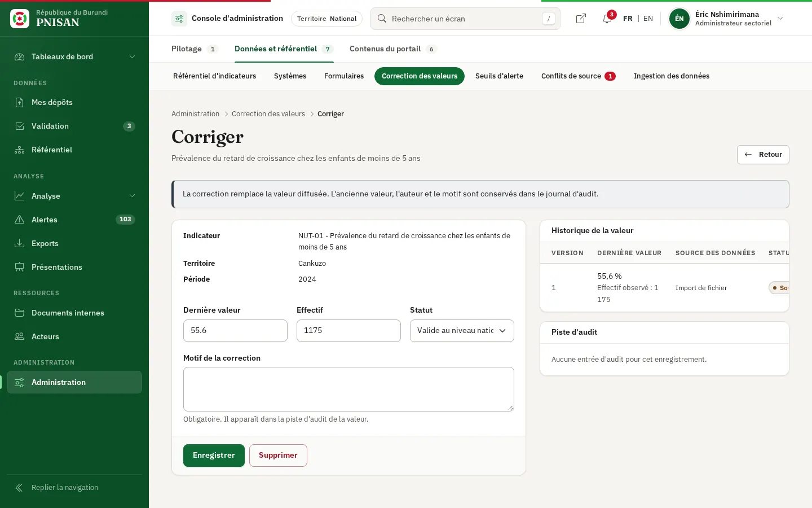Viewport: 812px width, 508px height.
Task: Click Supprimer button
Action: pyautogui.click(x=278, y=456)
